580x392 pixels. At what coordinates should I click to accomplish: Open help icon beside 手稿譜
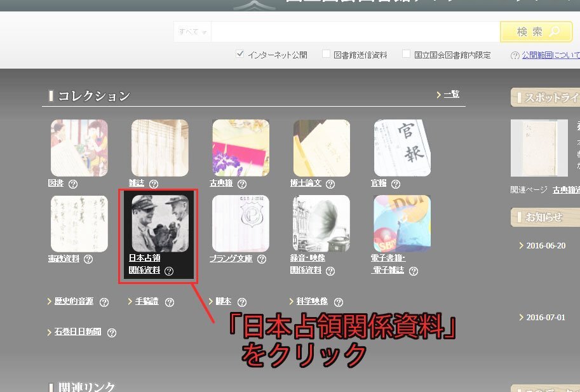(x=170, y=302)
